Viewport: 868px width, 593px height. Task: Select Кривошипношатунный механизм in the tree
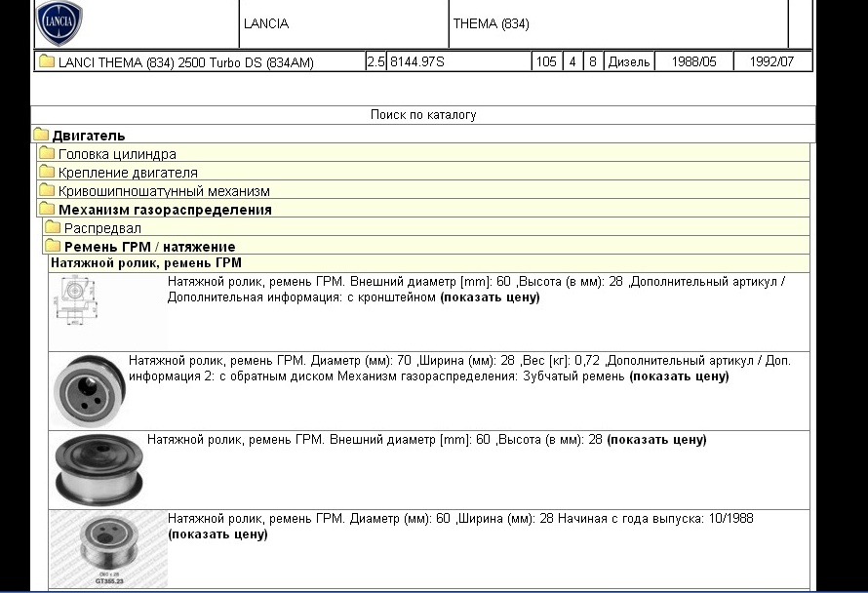coord(164,191)
